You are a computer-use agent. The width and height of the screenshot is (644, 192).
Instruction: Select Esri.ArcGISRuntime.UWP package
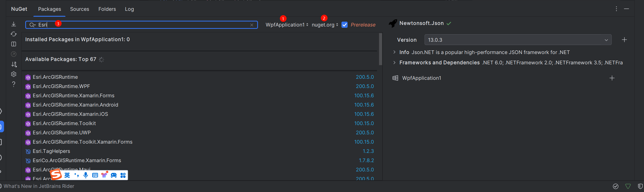[x=199, y=133]
